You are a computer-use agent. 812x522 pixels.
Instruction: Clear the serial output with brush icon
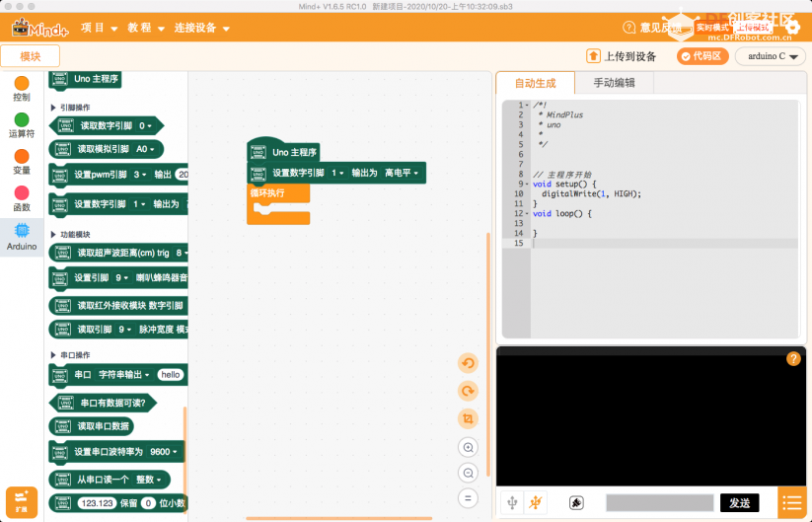pos(576,502)
